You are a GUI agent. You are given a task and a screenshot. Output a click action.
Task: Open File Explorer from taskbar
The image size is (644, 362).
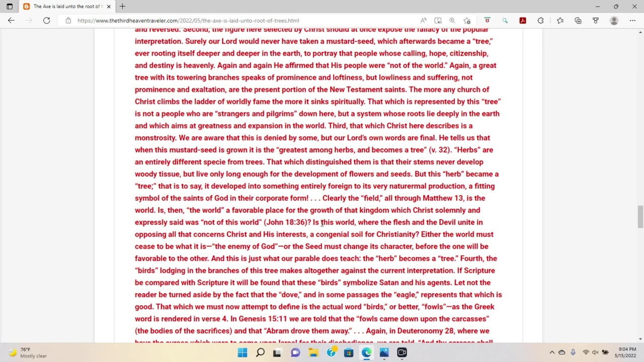coord(313,352)
